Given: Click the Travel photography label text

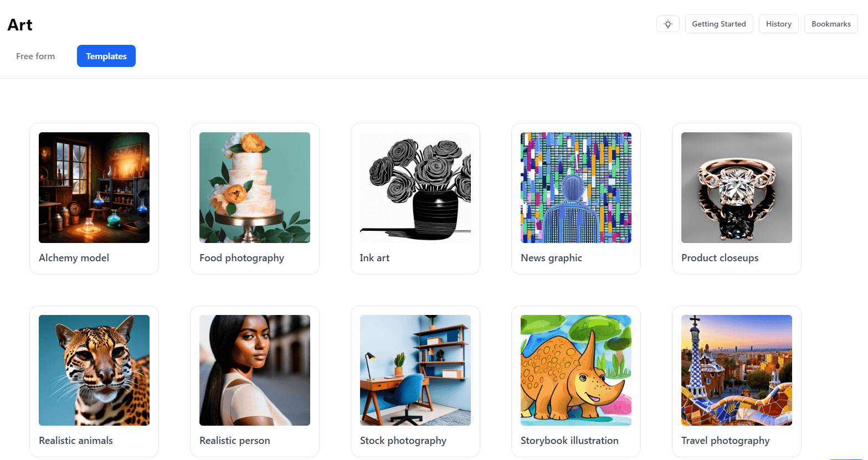Looking at the screenshot, I should (726, 441).
